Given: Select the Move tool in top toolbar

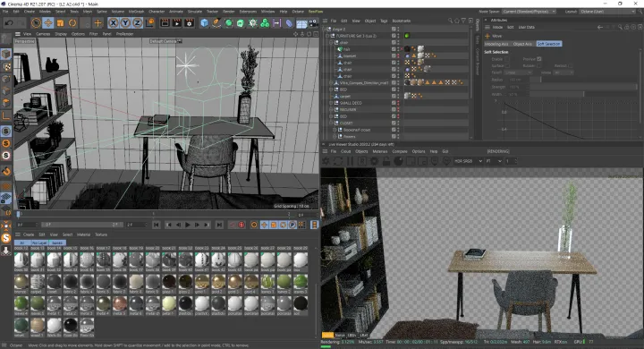Looking at the screenshot, I should 48,23.
